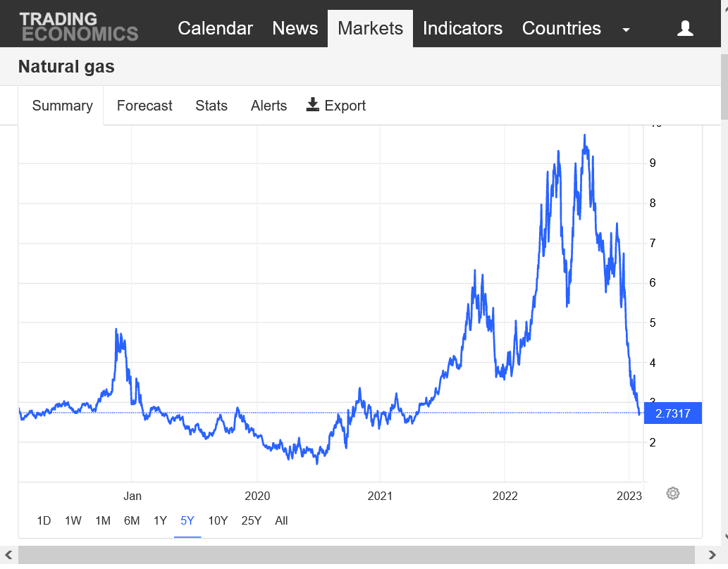Click the 2.7317 current price label
This screenshot has width=728, height=569.
673,413
